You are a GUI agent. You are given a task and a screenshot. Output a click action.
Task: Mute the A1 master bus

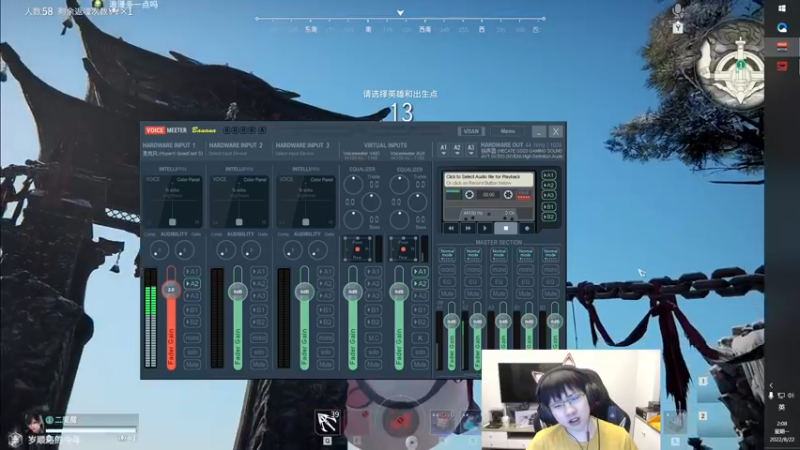coord(447,293)
